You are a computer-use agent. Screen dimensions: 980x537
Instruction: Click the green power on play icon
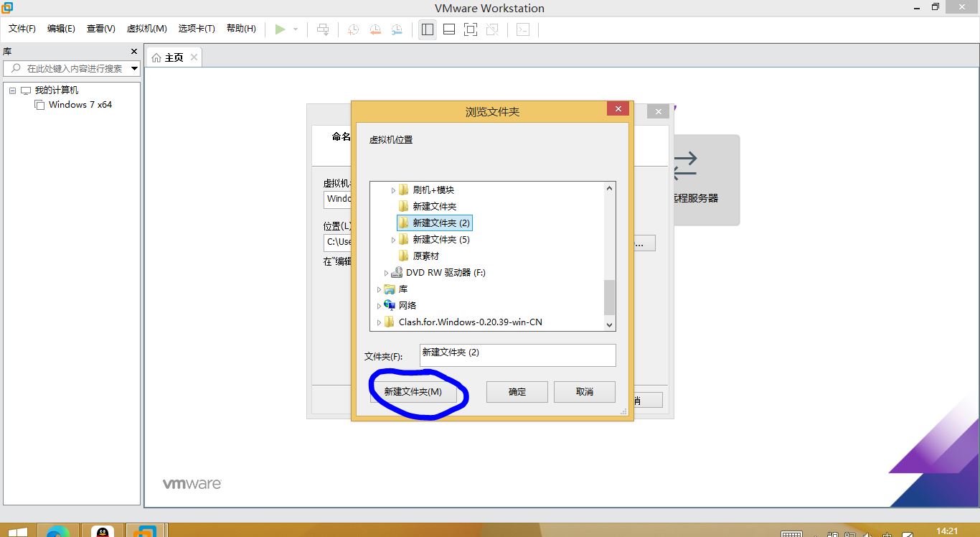(280, 29)
